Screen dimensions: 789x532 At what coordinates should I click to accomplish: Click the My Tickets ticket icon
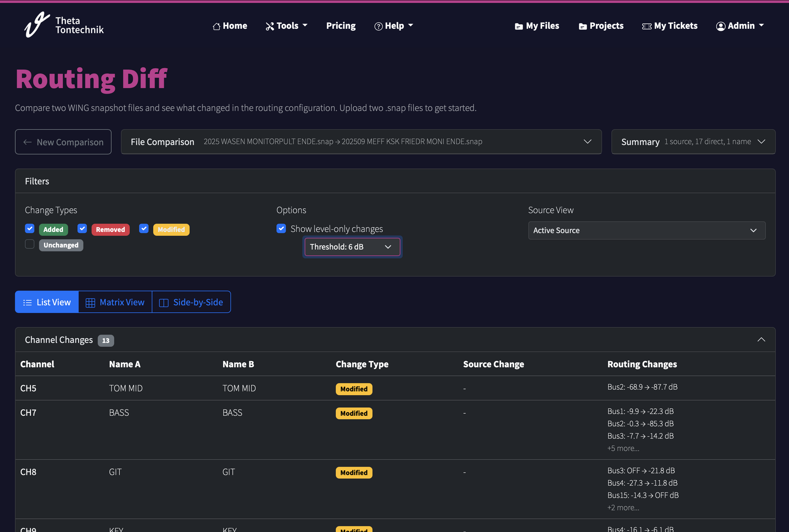646,26
